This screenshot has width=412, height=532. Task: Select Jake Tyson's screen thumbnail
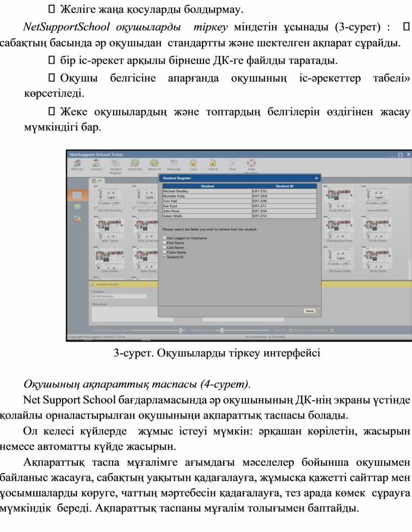coord(110,228)
